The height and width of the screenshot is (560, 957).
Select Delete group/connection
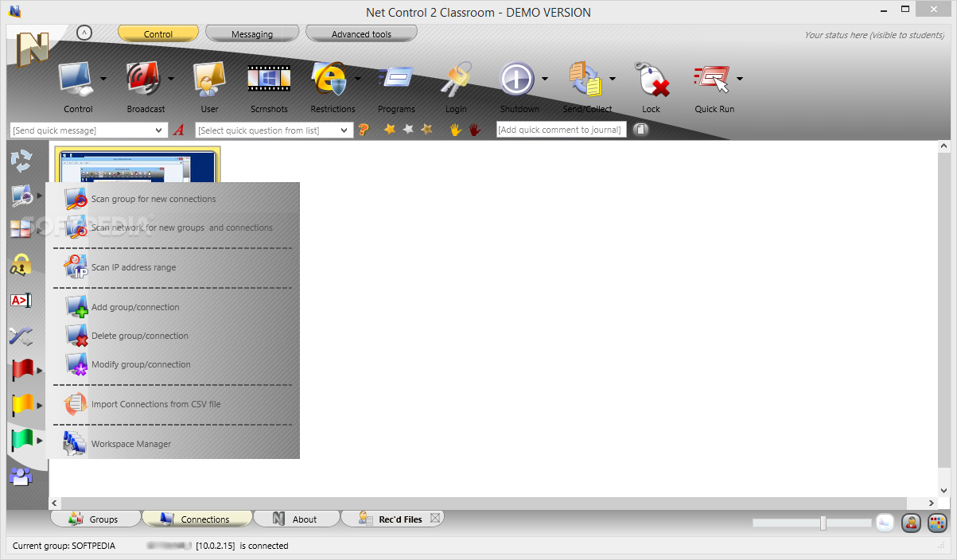coord(172,336)
